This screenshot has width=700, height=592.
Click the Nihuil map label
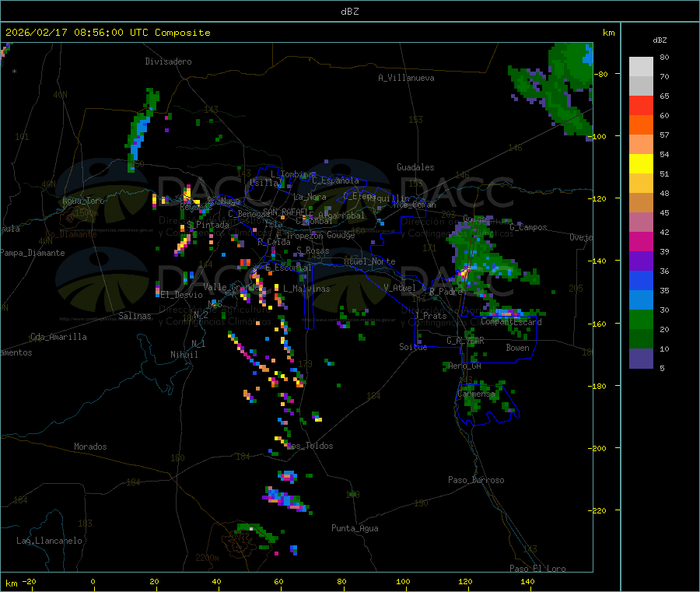[184, 355]
